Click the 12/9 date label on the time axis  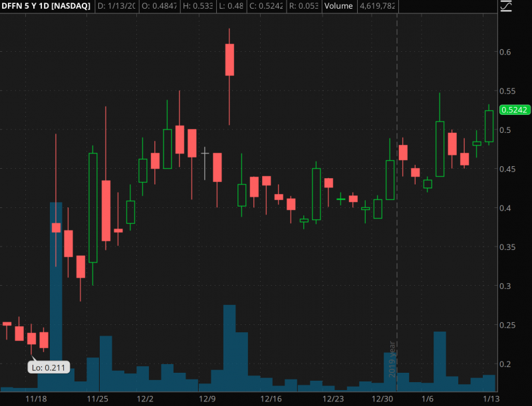point(206,399)
